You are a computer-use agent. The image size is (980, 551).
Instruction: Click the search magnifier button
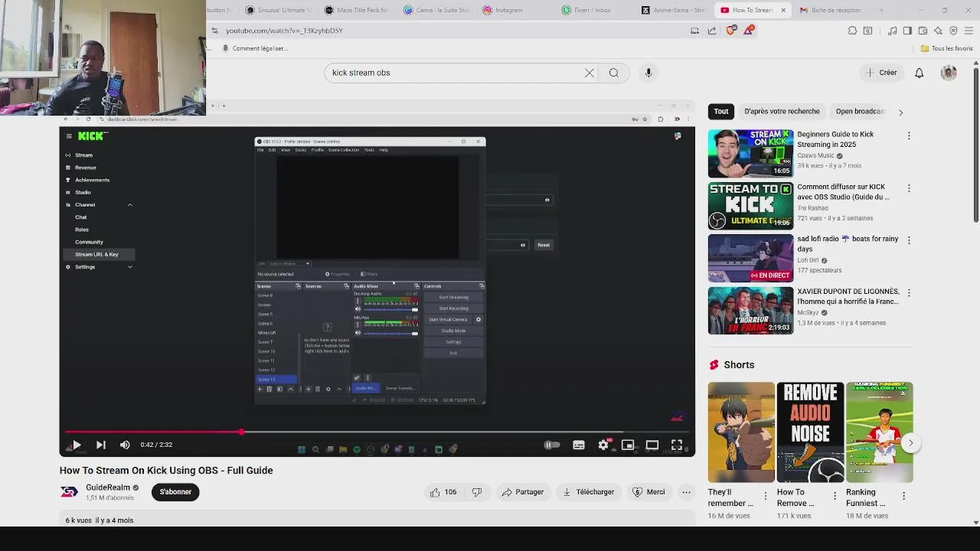tap(614, 73)
